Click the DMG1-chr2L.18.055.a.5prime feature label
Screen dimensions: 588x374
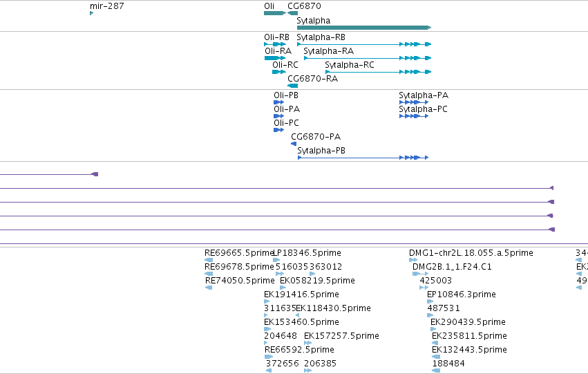click(x=471, y=253)
